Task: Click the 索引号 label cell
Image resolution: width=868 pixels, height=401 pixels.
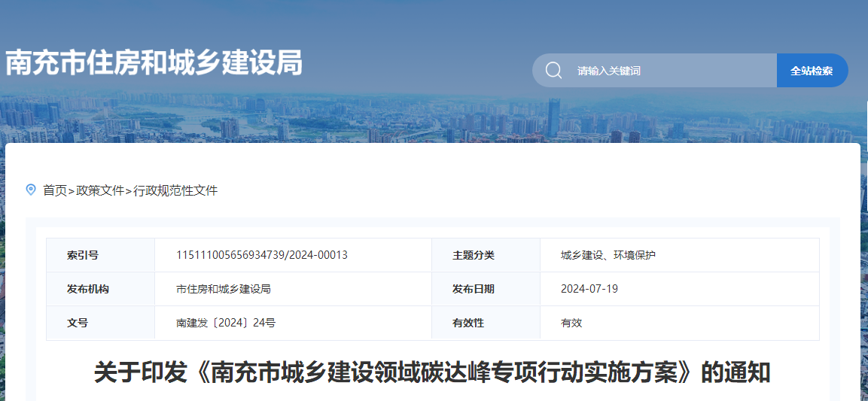Action: click(83, 255)
